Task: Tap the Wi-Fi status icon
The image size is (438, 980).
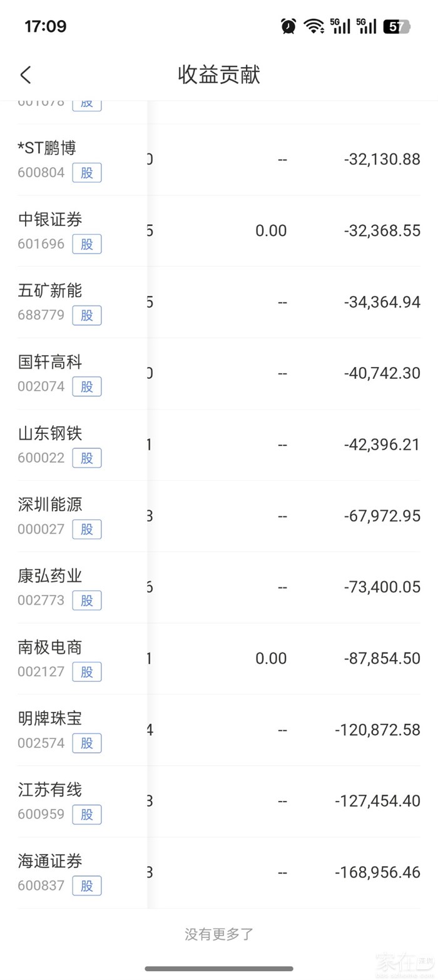Action: [313, 26]
